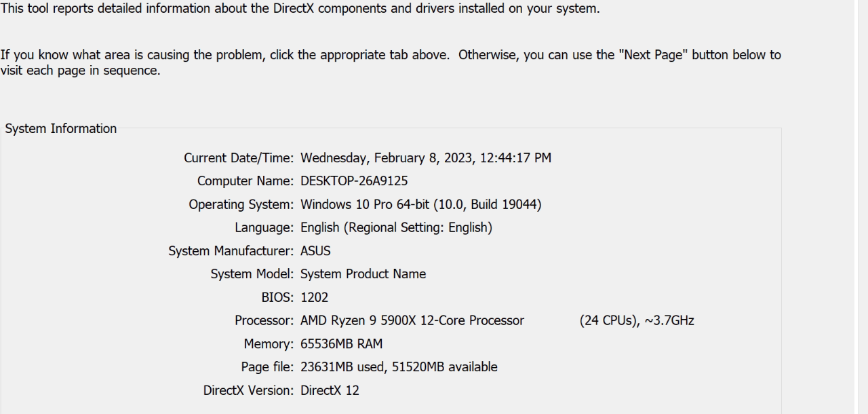Click the Current Date/Time value text

pos(425,158)
